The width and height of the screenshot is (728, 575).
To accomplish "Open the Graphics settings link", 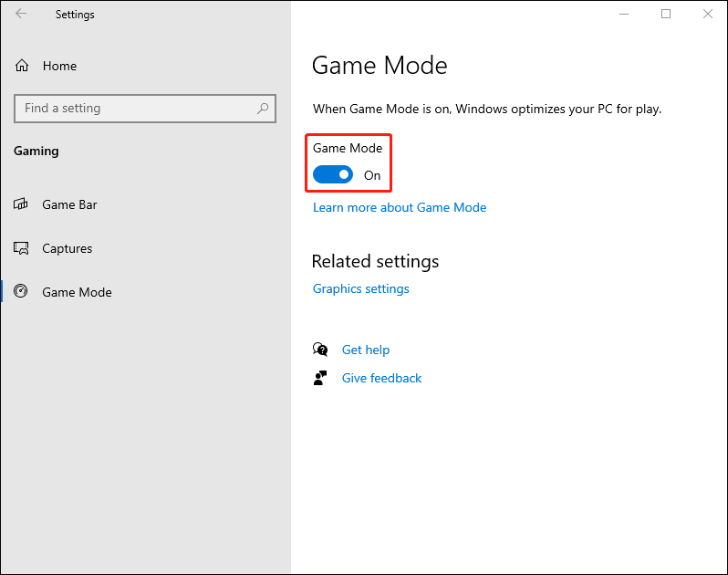I will coord(361,288).
